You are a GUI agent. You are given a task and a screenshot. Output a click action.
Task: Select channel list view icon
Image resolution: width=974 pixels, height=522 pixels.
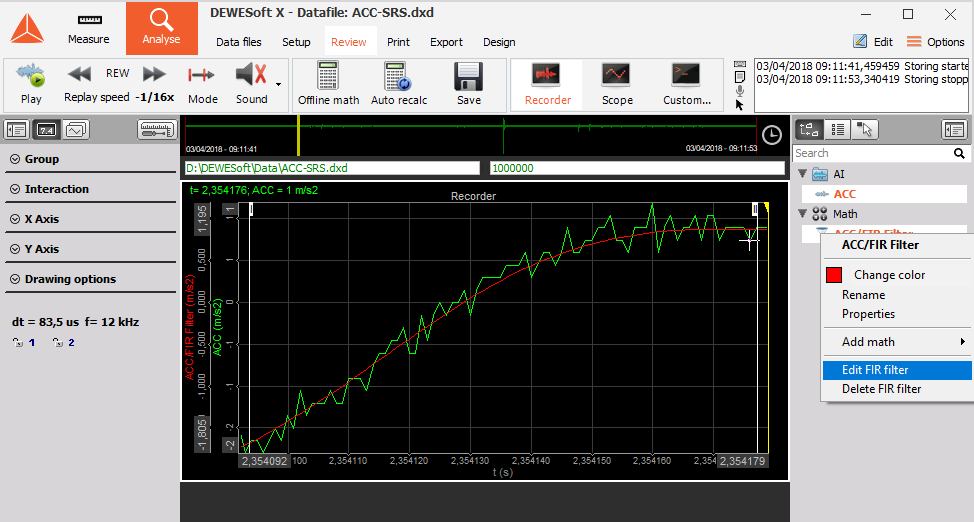pyautogui.click(x=837, y=129)
